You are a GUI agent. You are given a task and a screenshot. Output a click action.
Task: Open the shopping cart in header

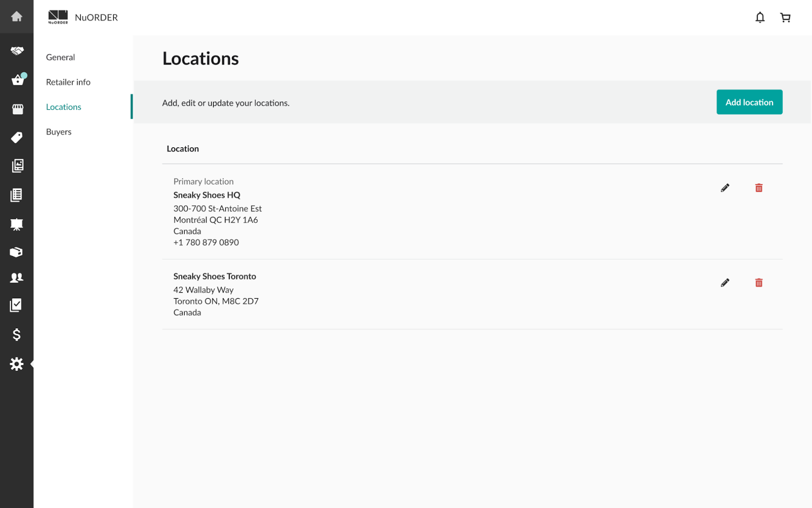pos(785,18)
